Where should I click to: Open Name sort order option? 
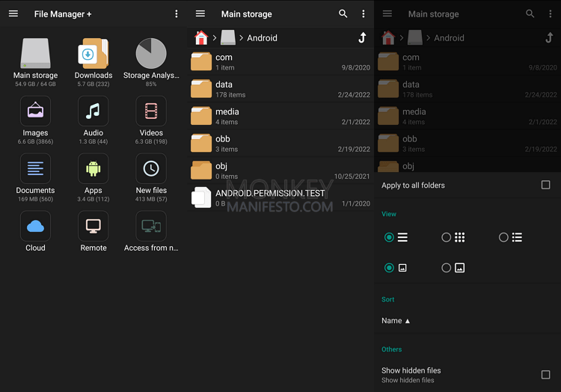[396, 321]
